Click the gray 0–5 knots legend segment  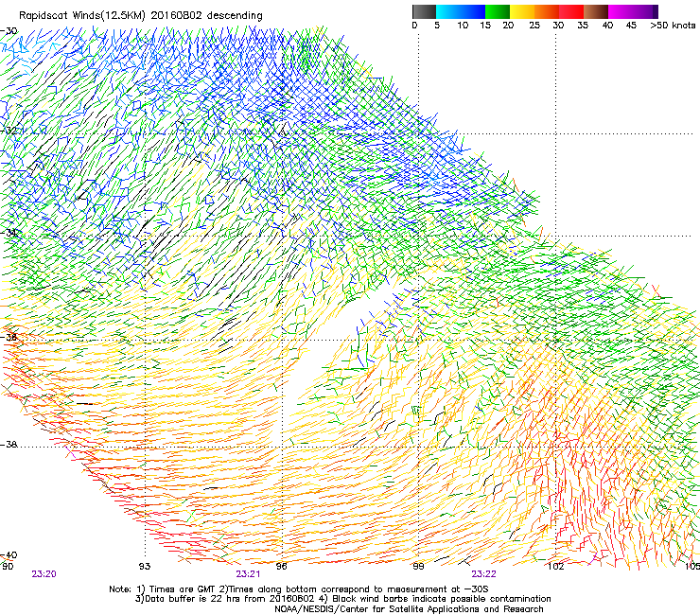(424, 11)
